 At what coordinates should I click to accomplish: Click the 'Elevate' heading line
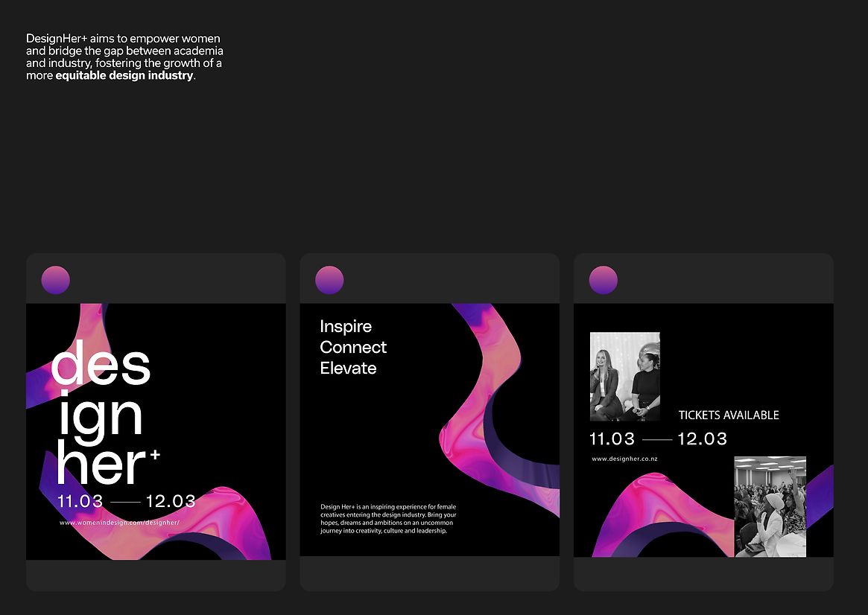[x=348, y=368]
